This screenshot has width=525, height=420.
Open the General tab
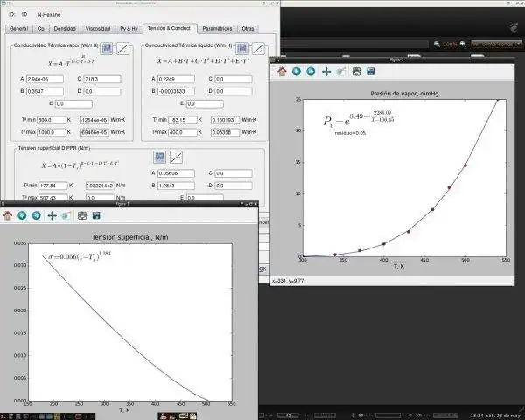(18, 29)
